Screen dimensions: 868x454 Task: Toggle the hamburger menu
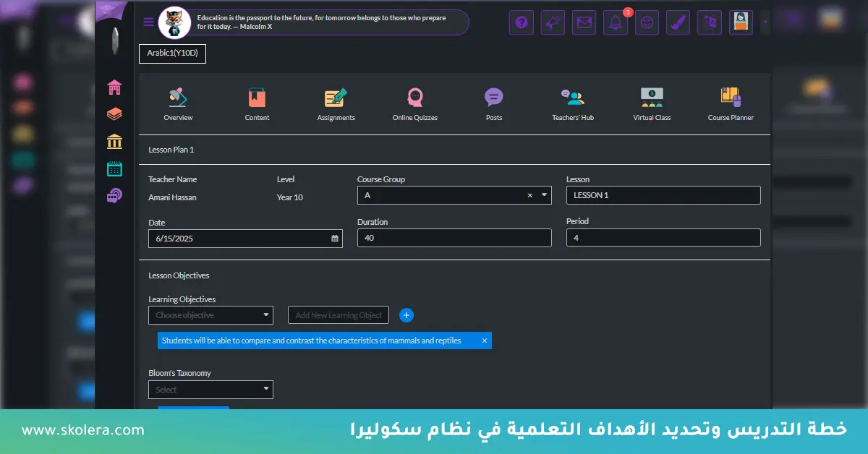tap(148, 22)
